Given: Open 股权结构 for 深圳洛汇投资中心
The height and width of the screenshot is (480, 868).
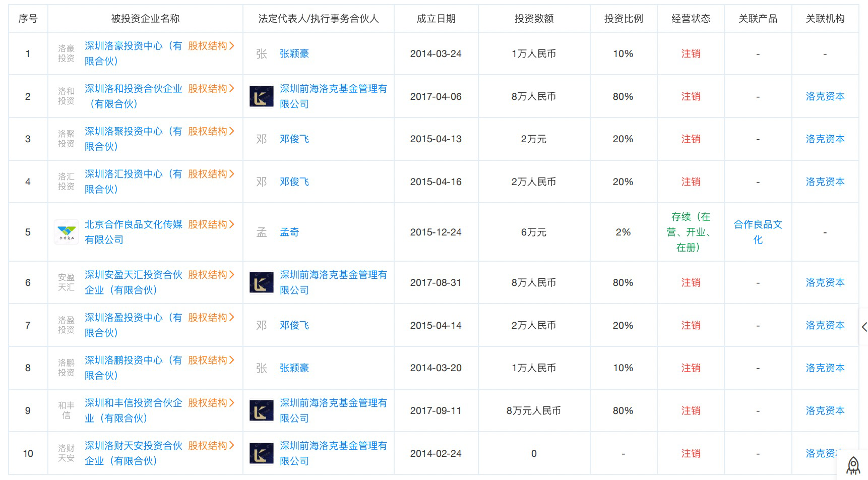Looking at the screenshot, I should [211, 174].
